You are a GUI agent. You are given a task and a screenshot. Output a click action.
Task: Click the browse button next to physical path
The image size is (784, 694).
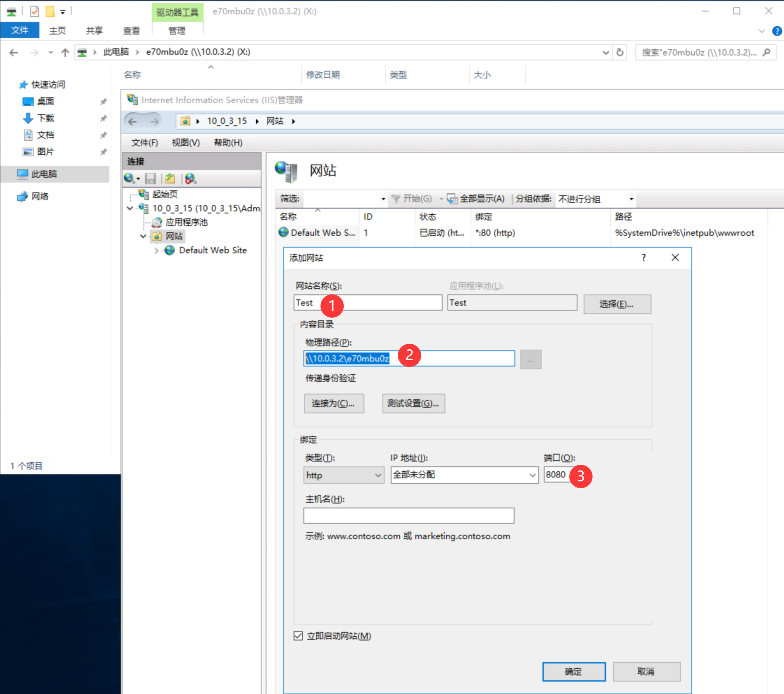click(x=531, y=360)
